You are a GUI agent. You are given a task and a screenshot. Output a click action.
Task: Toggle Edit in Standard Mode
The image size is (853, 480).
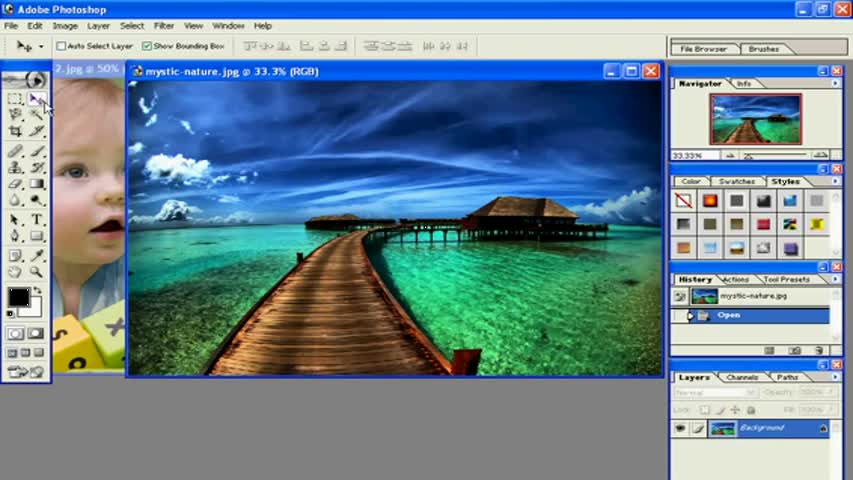pyautogui.click(x=15, y=334)
